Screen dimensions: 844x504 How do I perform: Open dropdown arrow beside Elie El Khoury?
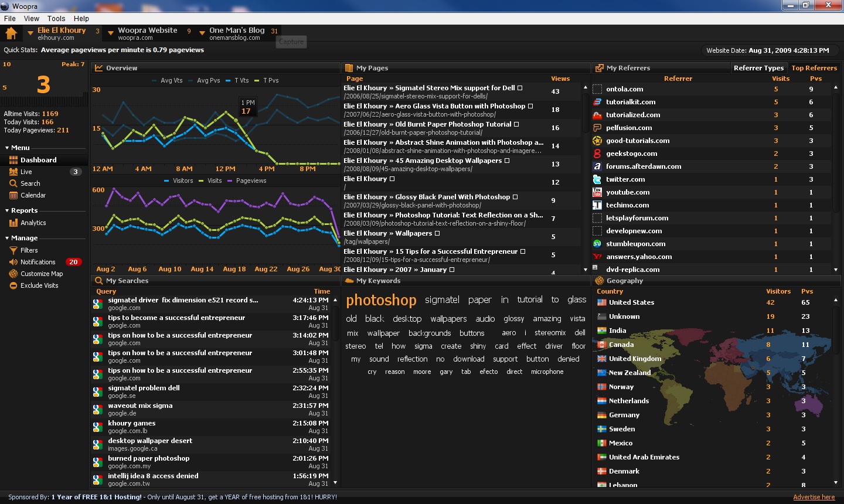point(30,33)
